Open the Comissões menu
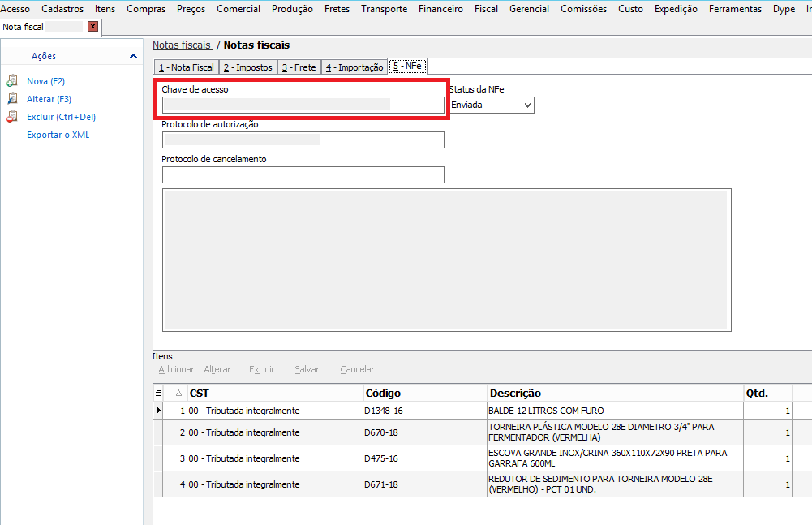The height and width of the screenshot is (525, 812). [583, 9]
